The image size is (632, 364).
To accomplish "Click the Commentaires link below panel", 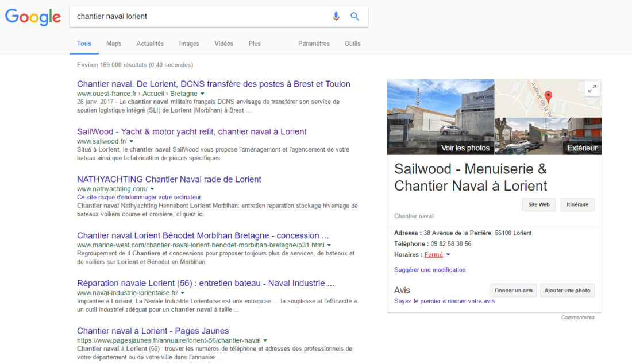I will pos(577,317).
